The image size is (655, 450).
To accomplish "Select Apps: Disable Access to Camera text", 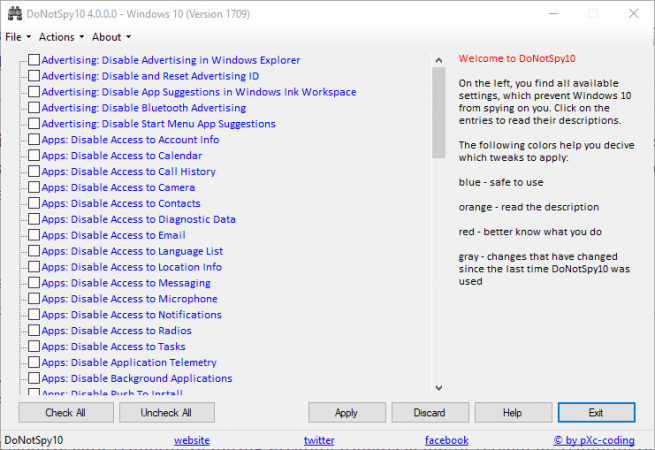I will point(118,188).
